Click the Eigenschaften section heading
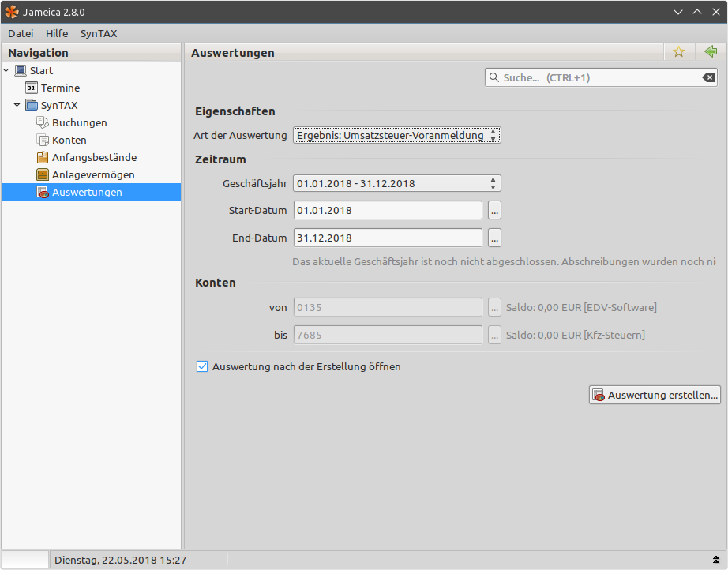This screenshot has height=570, width=728. [x=235, y=111]
